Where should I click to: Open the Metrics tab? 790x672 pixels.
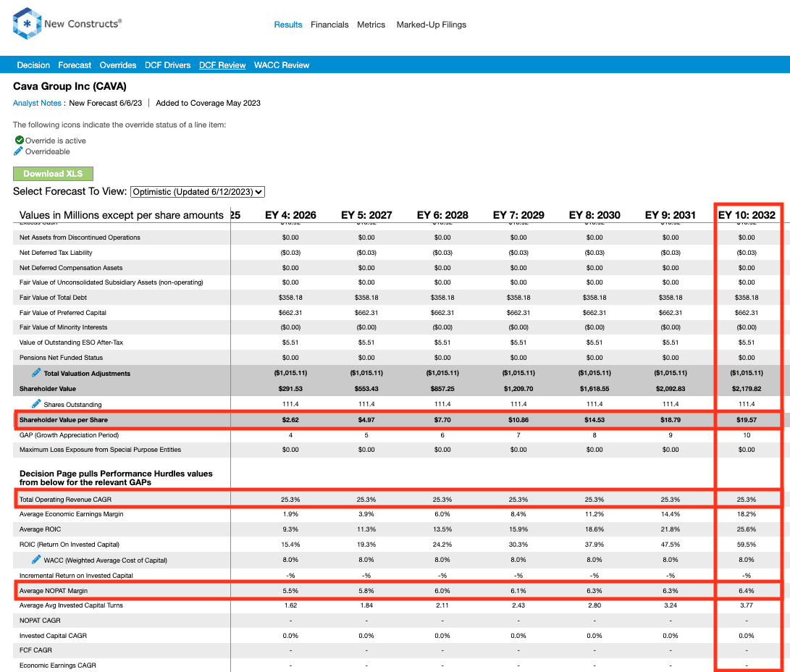[371, 25]
